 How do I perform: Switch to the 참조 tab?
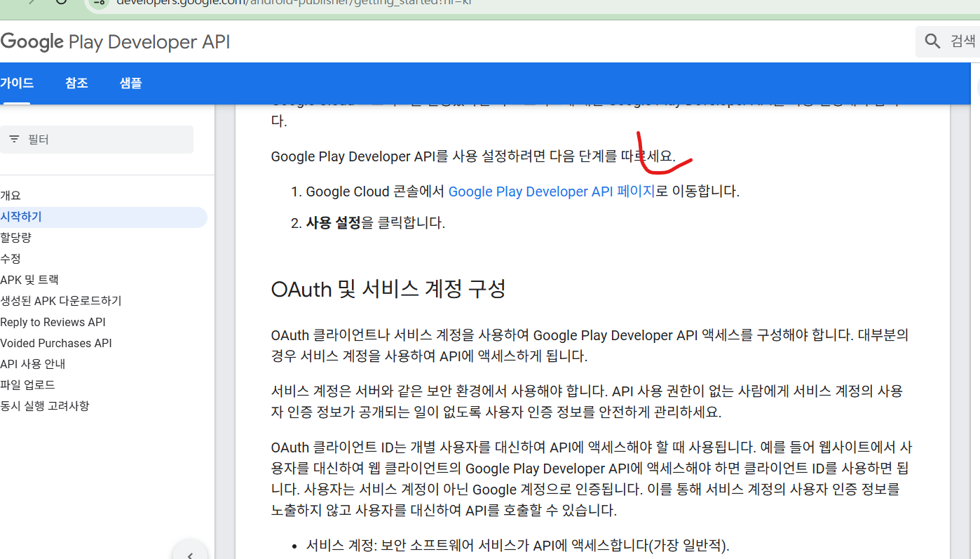[x=76, y=83]
